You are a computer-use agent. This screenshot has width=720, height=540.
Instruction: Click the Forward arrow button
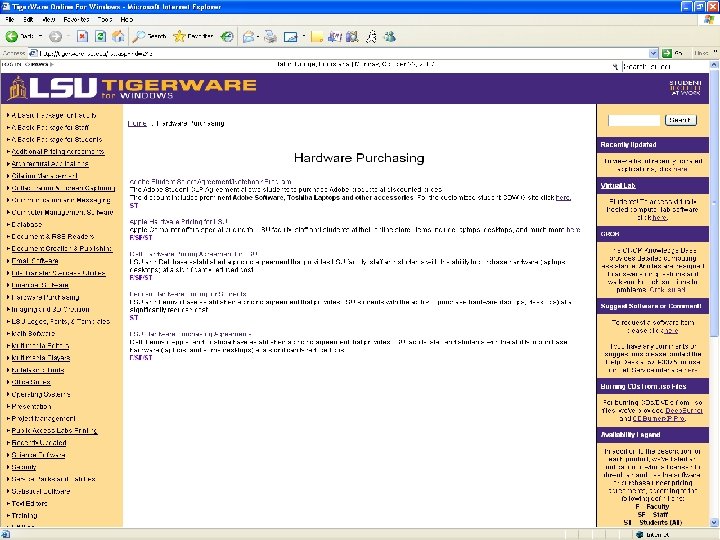click(56, 36)
